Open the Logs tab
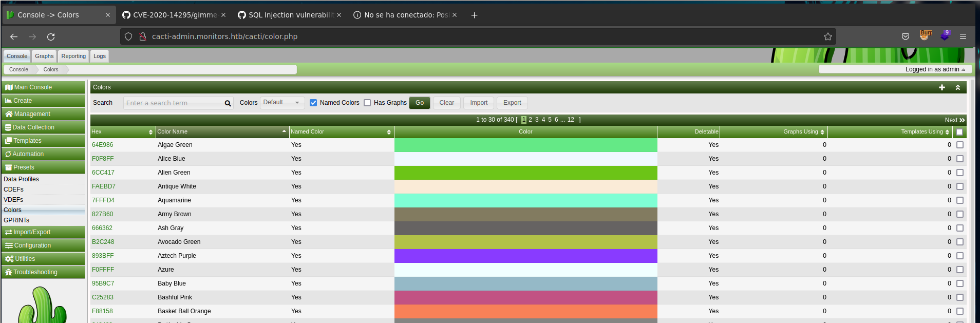The height and width of the screenshot is (323, 980). coord(100,56)
